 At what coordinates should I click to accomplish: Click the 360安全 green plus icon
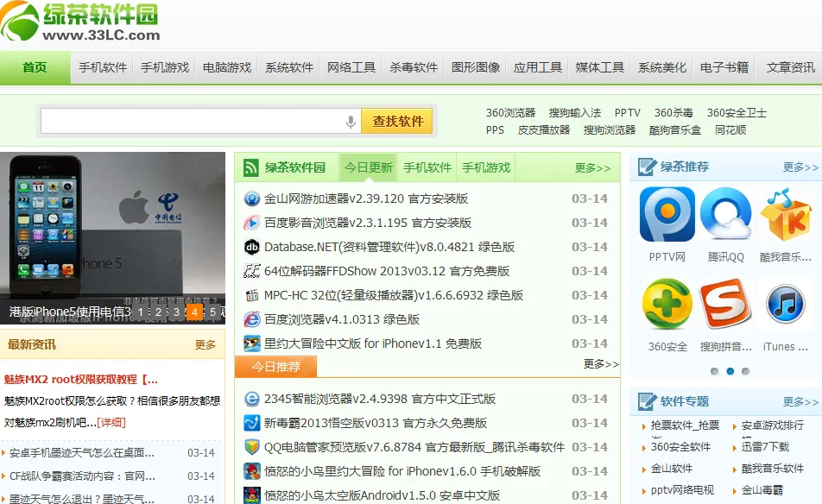tap(667, 305)
